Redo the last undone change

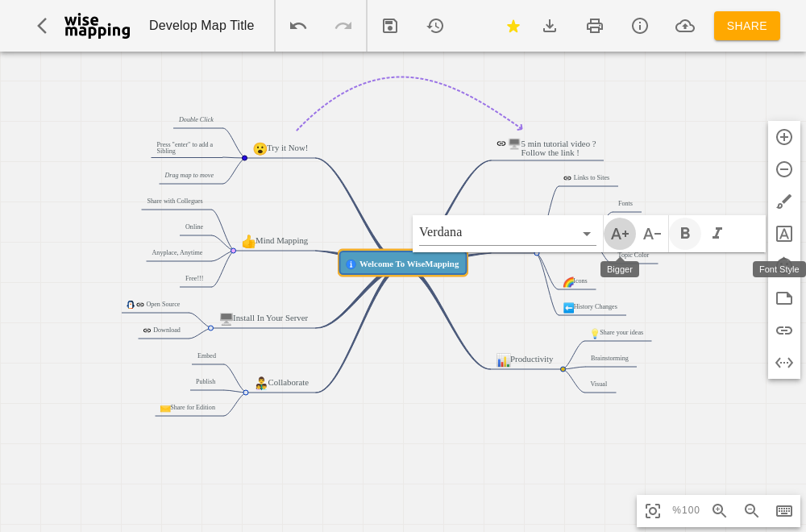pos(343,26)
